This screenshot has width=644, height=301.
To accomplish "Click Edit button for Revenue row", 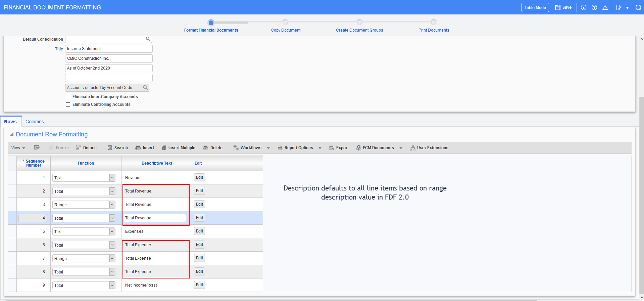I will (199, 177).
